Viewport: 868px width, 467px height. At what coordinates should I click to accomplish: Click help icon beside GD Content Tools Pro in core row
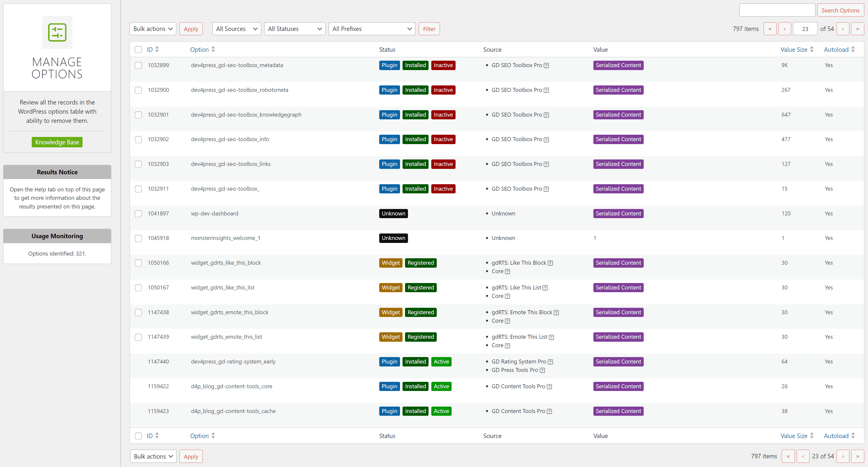[549, 387]
